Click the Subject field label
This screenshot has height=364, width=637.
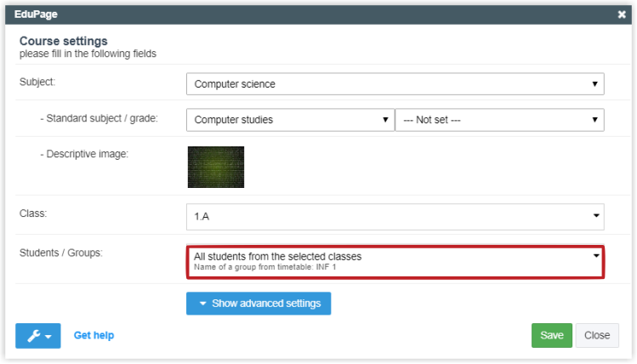[37, 82]
